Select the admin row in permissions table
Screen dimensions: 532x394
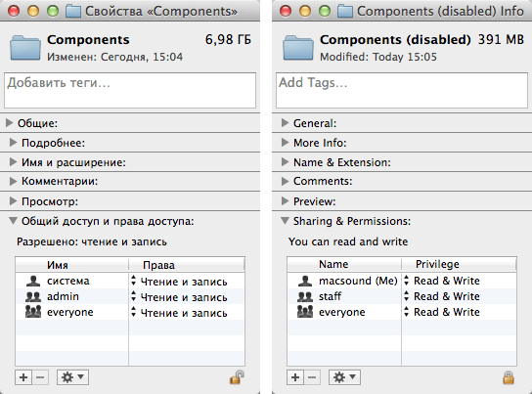[130, 296]
